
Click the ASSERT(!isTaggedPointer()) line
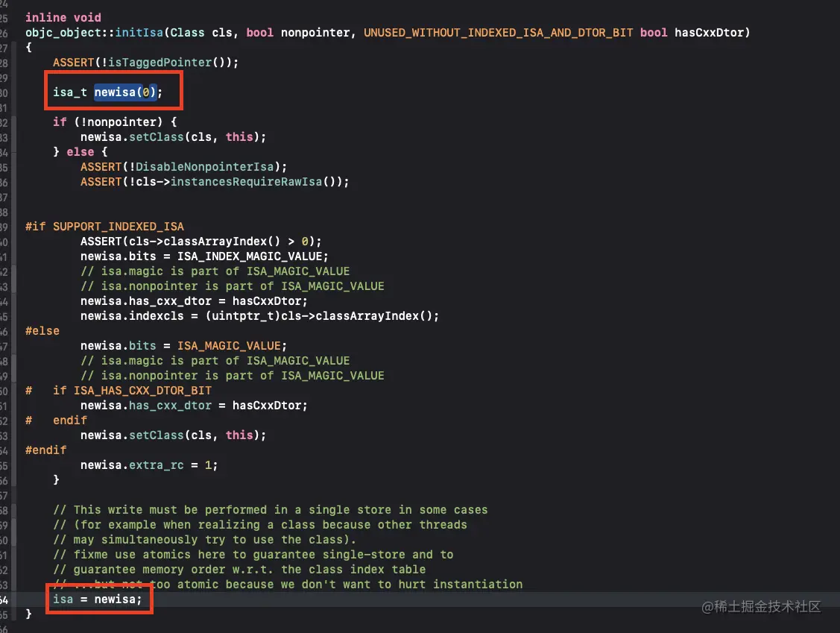[146, 63]
